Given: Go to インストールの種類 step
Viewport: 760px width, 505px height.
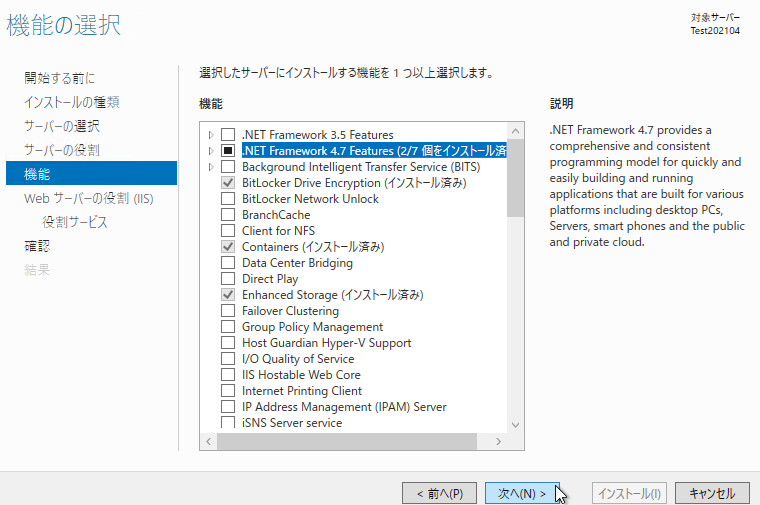Looking at the screenshot, I should click(x=72, y=102).
